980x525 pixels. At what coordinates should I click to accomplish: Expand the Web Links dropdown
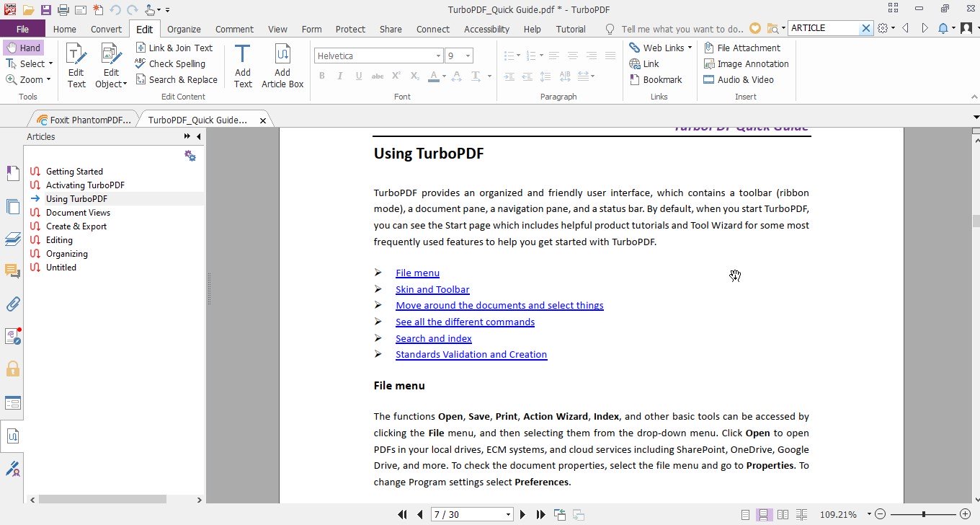click(690, 48)
